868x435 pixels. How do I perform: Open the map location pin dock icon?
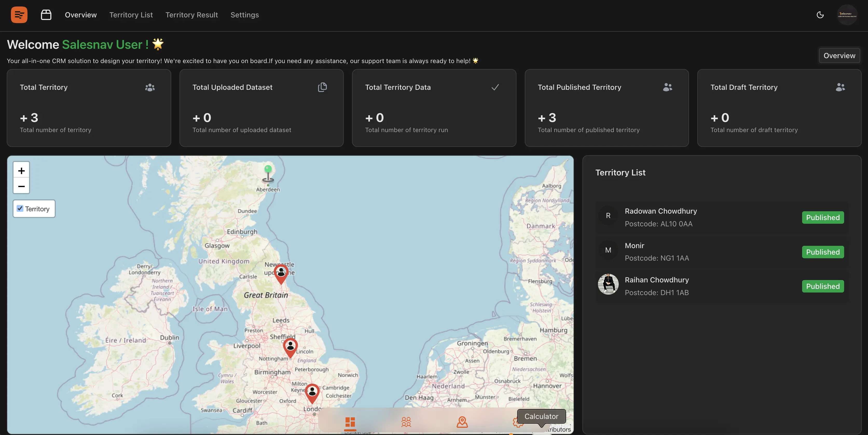462,422
